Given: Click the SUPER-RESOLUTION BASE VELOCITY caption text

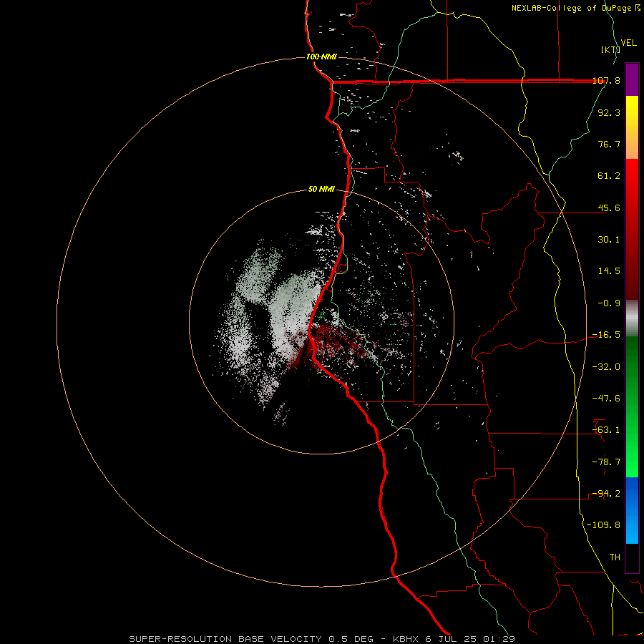Looking at the screenshot, I should coord(225,639).
